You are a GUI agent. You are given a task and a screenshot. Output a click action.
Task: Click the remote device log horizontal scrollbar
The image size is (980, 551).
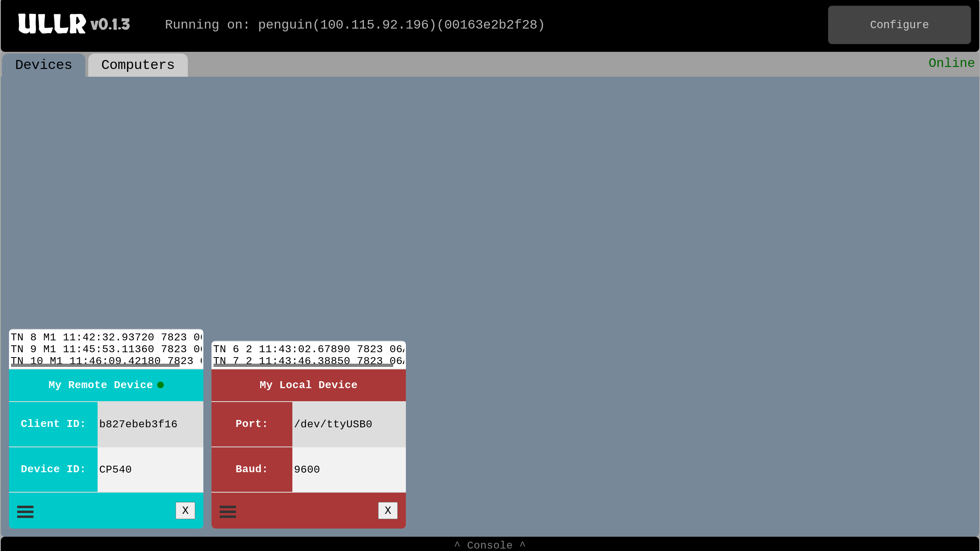(x=95, y=365)
